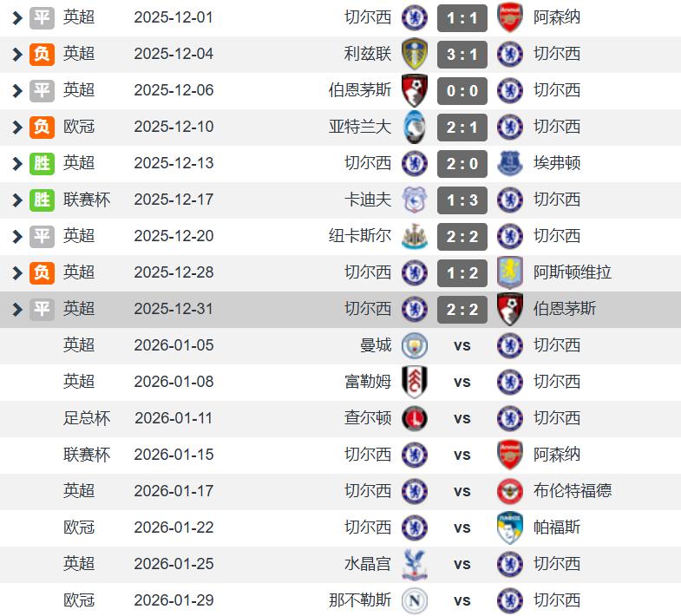This screenshot has width=681, height=616.
Task: Click Arsenal crest in 2025-12-01 match
Action: pyautogui.click(x=510, y=17)
